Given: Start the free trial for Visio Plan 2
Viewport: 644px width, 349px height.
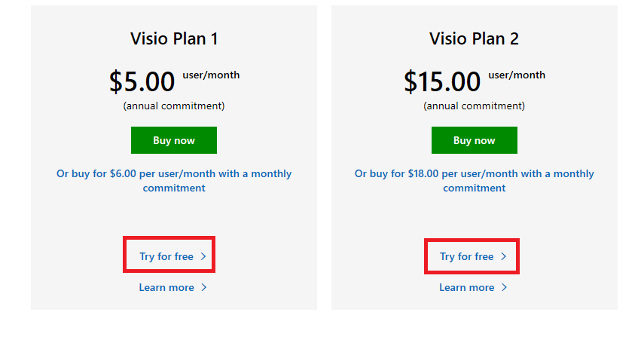Looking at the screenshot, I should point(466,256).
